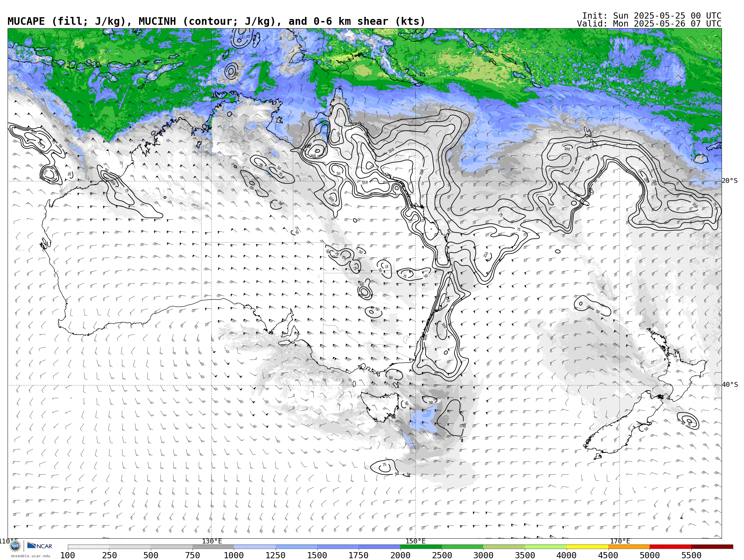
Task: Click the colorbar label 750
Action: point(193,555)
